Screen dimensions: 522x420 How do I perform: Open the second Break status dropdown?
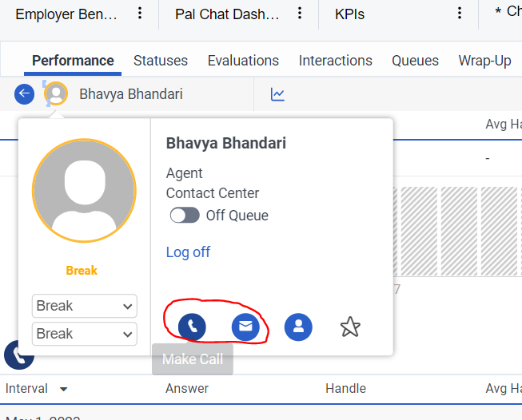(84, 334)
